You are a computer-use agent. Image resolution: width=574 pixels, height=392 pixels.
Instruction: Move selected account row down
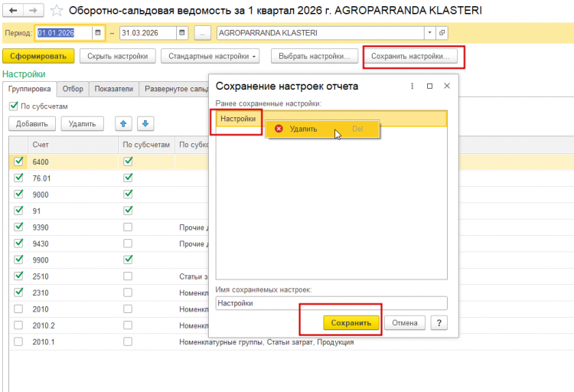coord(145,124)
